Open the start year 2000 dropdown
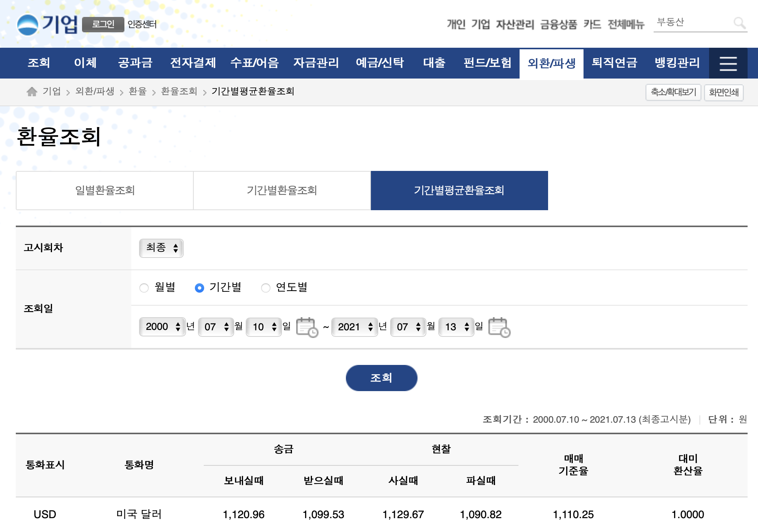The width and height of the screenshot is (758, 532). (162, 327)
